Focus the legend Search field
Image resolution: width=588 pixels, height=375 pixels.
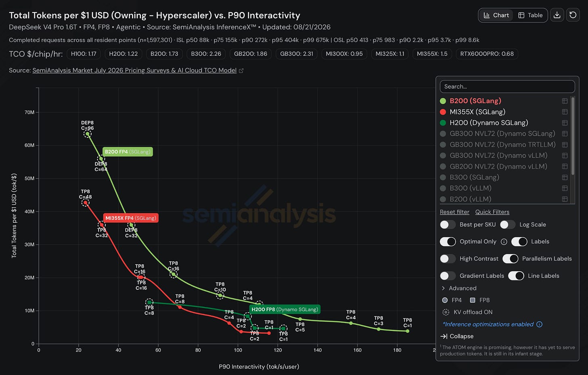(x=507, y=86)
